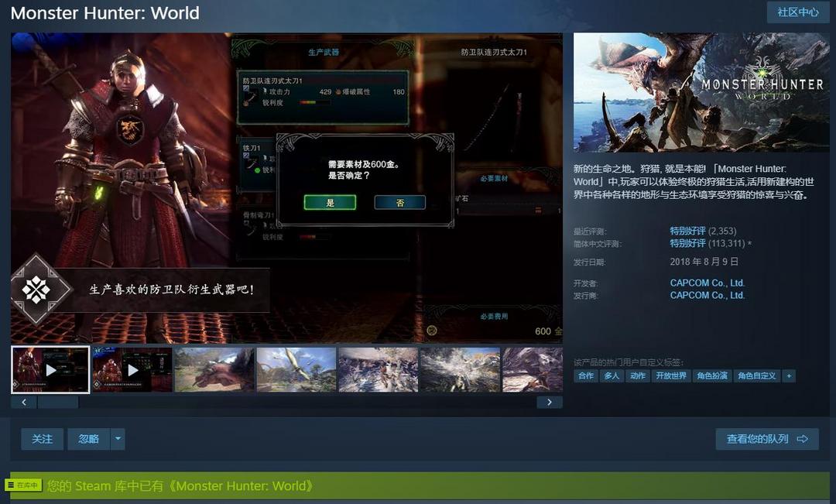Play the first trailer video thumbnail
This screenshot has height=504, width=836.
tap(50, 369)
